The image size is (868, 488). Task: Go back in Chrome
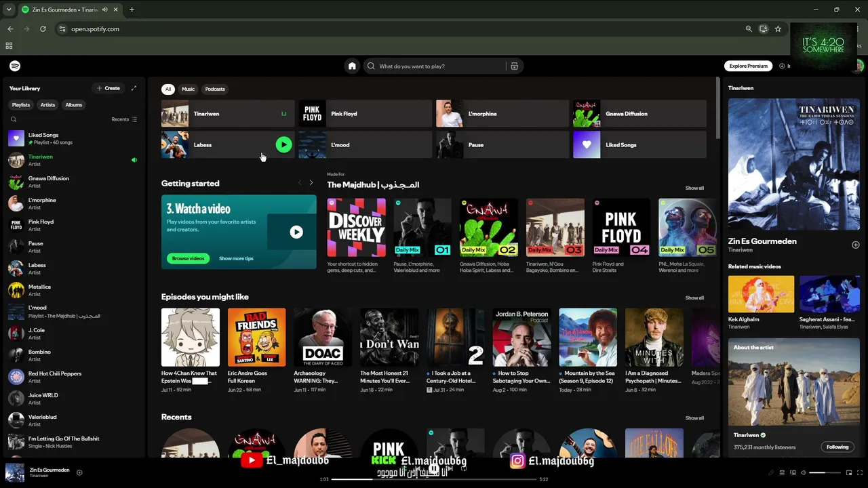pos(10,29)
